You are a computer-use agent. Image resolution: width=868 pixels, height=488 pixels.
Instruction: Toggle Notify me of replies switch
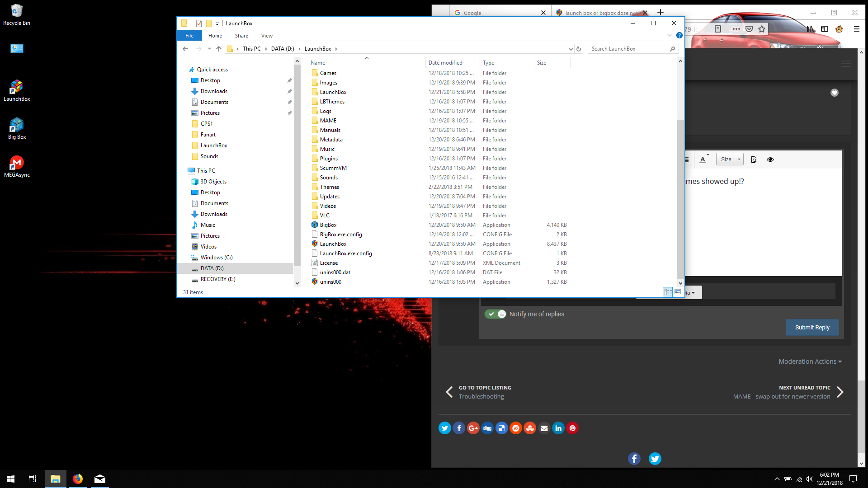point(495,314)
